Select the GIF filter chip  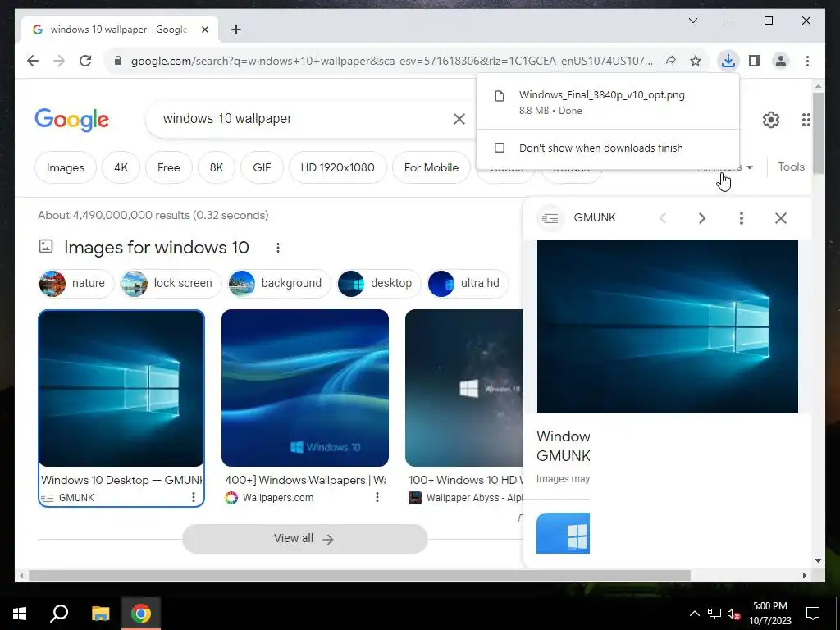click(262, 167)
